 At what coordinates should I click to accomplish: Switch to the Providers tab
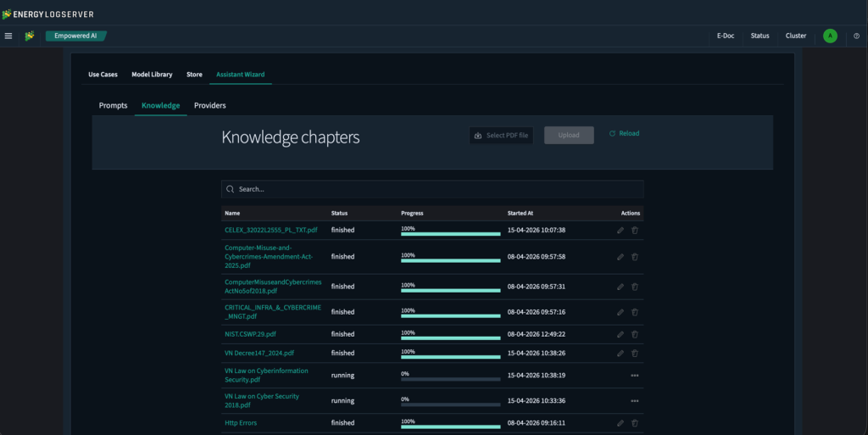click(209, 105)
